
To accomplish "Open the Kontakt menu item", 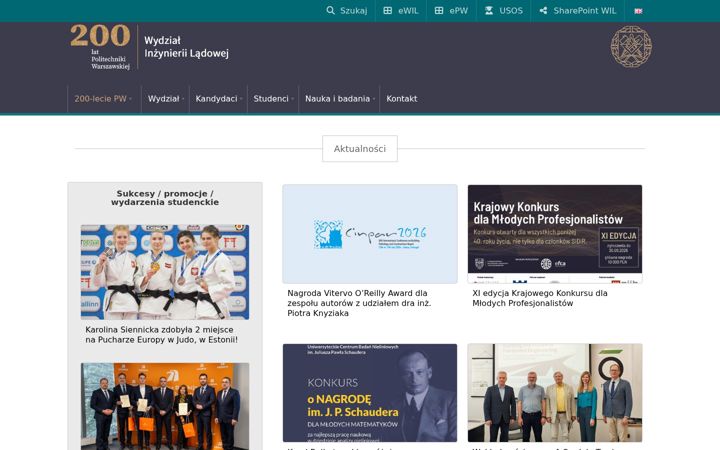I will click(402, 99).
